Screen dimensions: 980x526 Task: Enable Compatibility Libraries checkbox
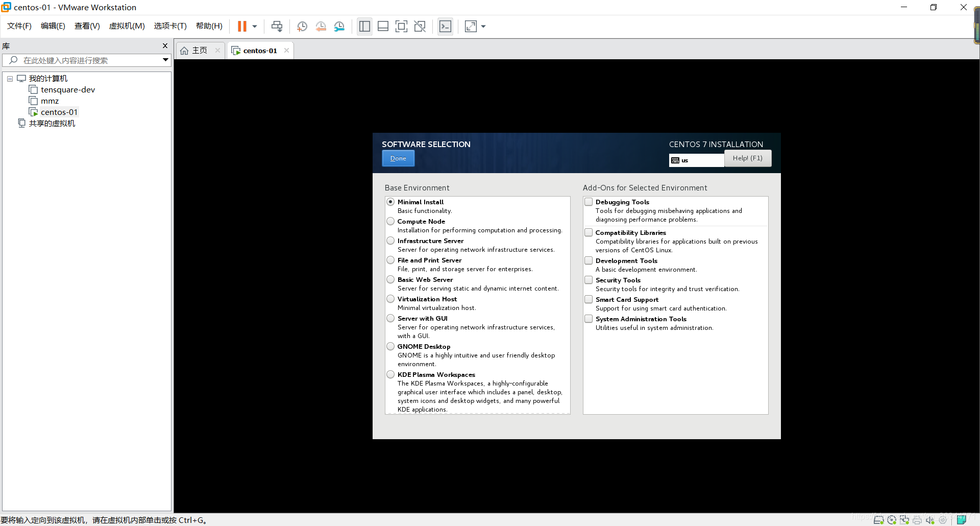coord(589,232)
